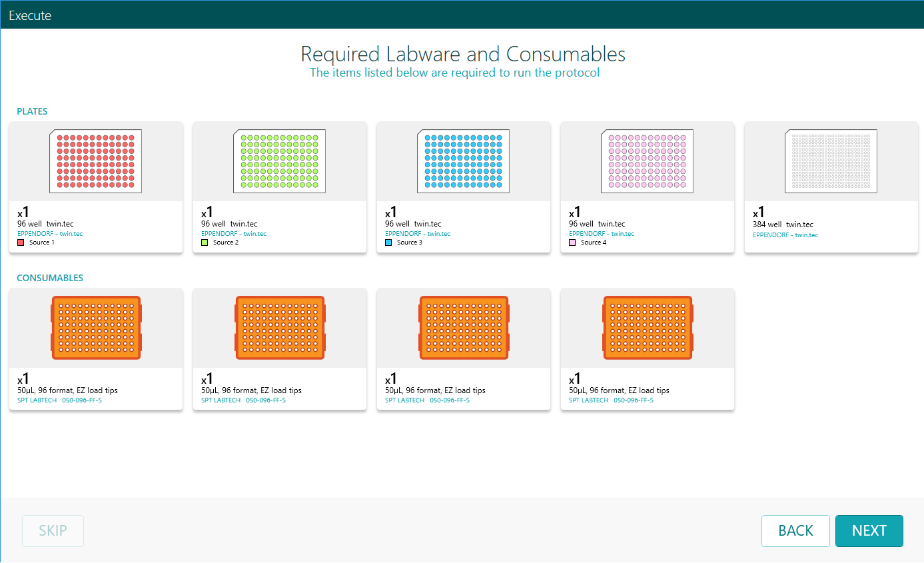Click the PLATES section heading

coord(32,111)
